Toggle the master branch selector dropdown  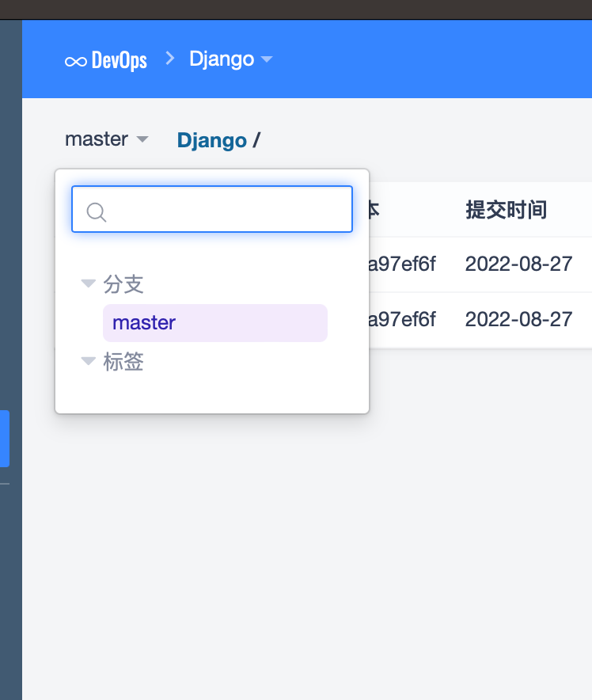click(x=107, y=139)
